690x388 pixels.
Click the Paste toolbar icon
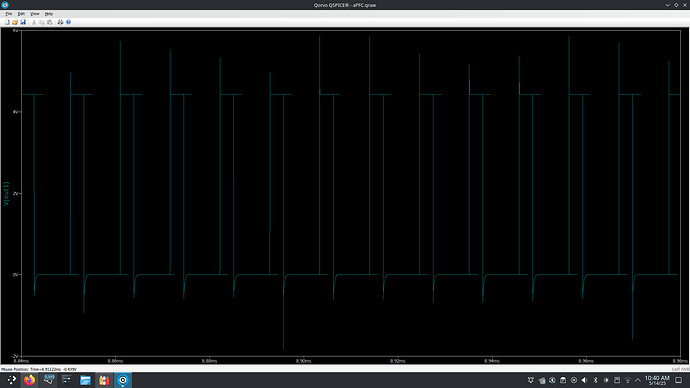click(x=49, y=22)
